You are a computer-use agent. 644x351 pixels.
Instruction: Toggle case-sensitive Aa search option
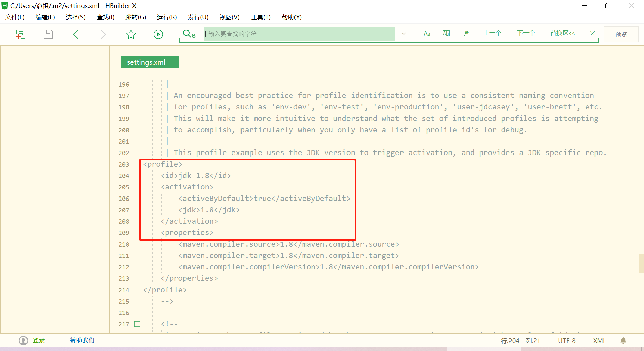[x=427, y=34]
